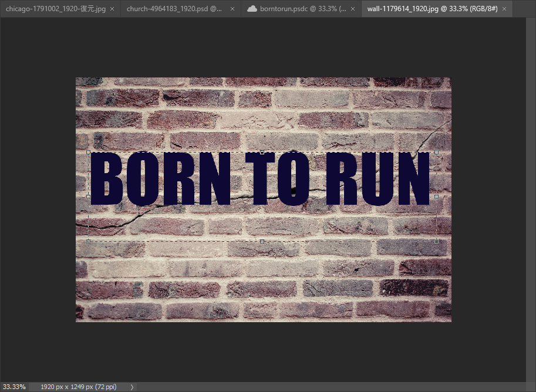The width and height of the screenshot is (536, 392).
Task: Click the vertical scrollbar of the canvas
Action: (531, 200)
